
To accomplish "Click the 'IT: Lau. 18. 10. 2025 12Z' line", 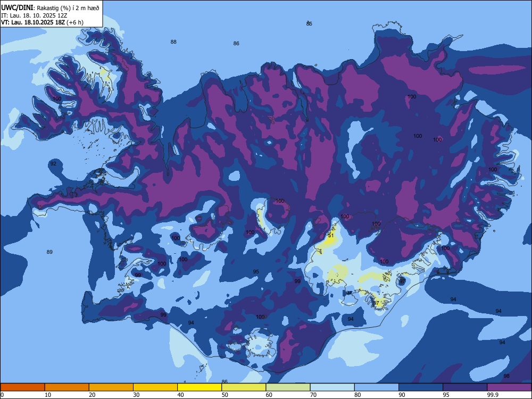I will [33, 15].
